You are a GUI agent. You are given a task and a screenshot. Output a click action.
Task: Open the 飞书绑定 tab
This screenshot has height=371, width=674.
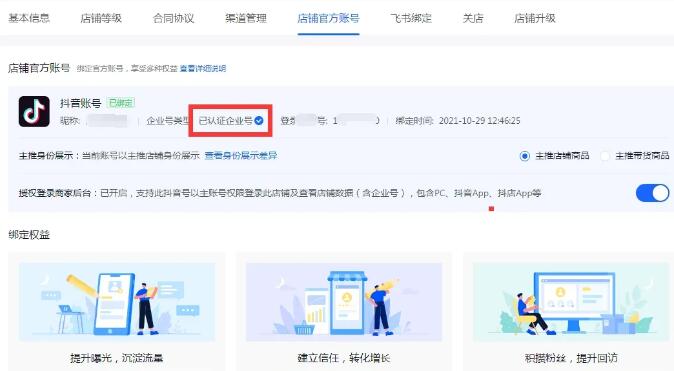coord(411,18)
